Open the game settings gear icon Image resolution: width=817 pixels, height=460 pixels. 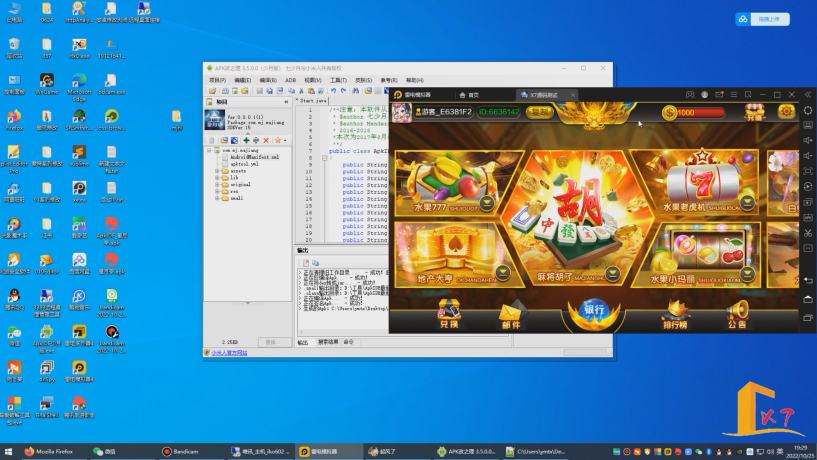[x=786, y=111]
